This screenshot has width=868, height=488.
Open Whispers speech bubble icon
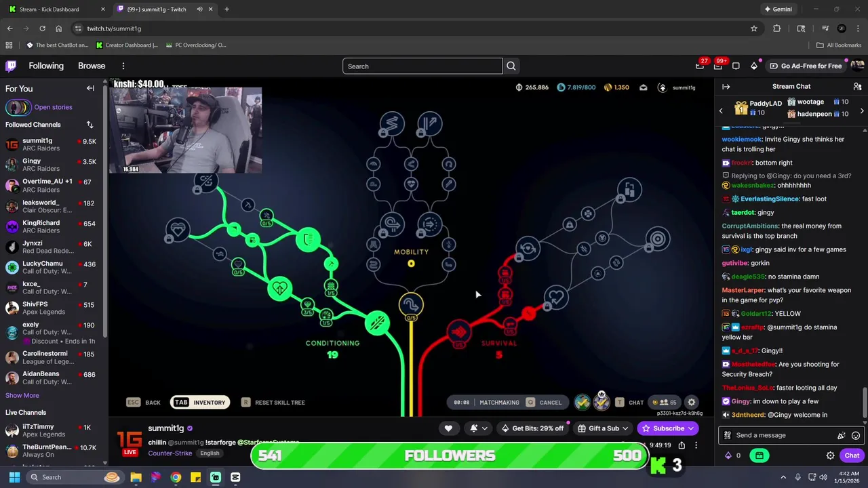[736, 66]
